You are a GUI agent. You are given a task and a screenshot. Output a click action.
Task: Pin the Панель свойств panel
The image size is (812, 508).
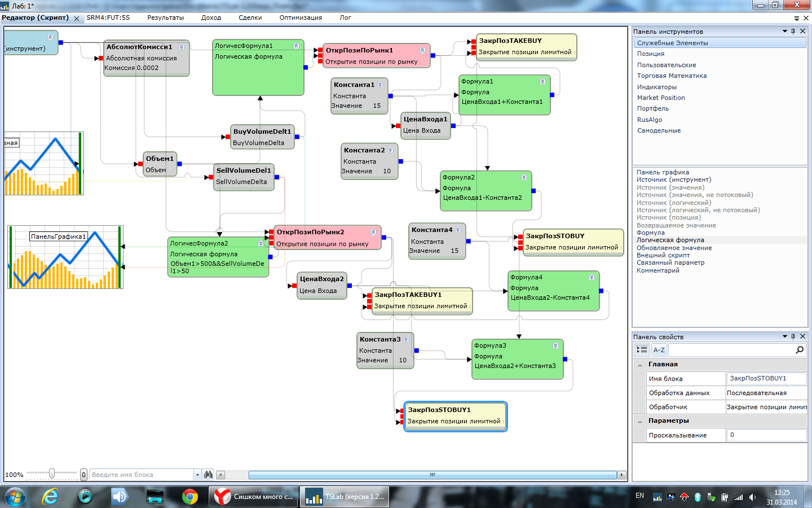pyautogui.click(x=793, y=337)
